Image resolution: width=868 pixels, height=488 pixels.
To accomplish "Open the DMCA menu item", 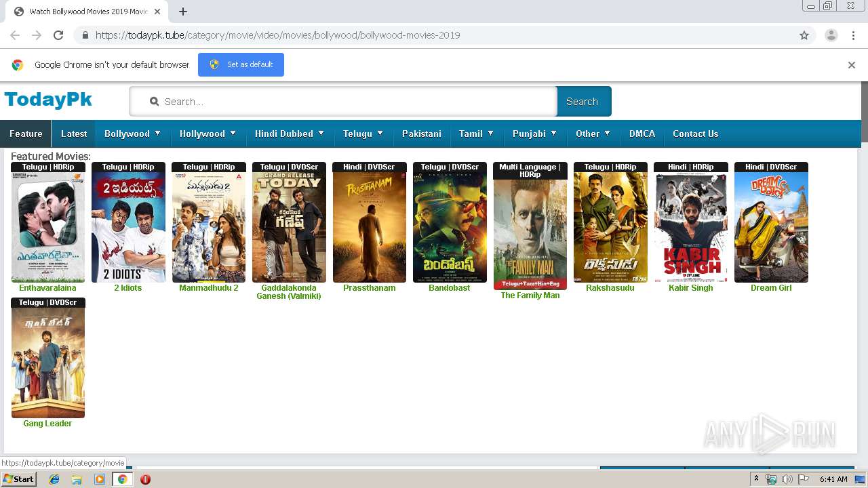I will click(642, 134).
